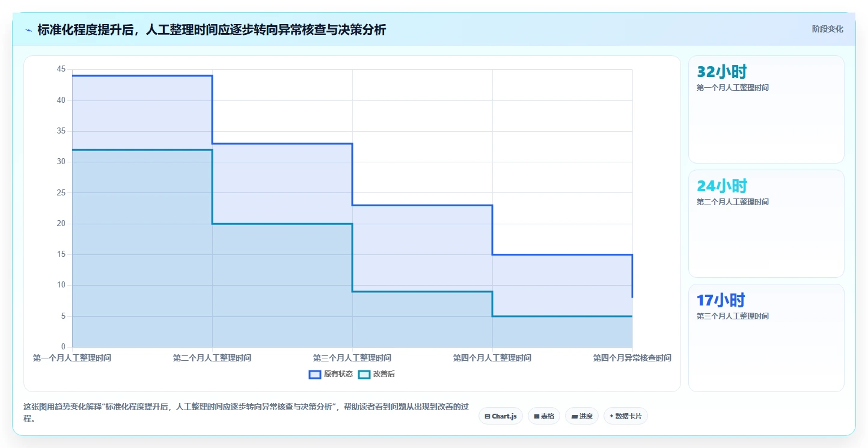Click x-axis label 第三个月人工整理时间
This screenshot has width=868, height=448.
click(x=352, y=358)
